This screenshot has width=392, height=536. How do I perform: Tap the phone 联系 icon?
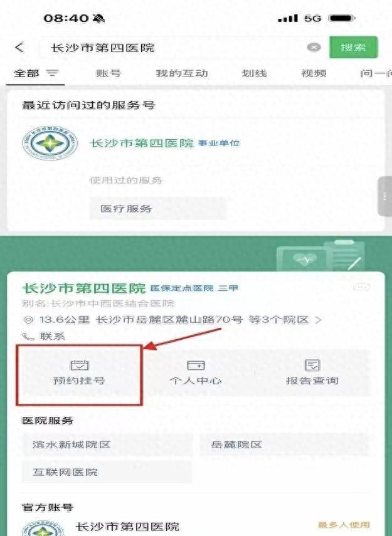point(28,337)
